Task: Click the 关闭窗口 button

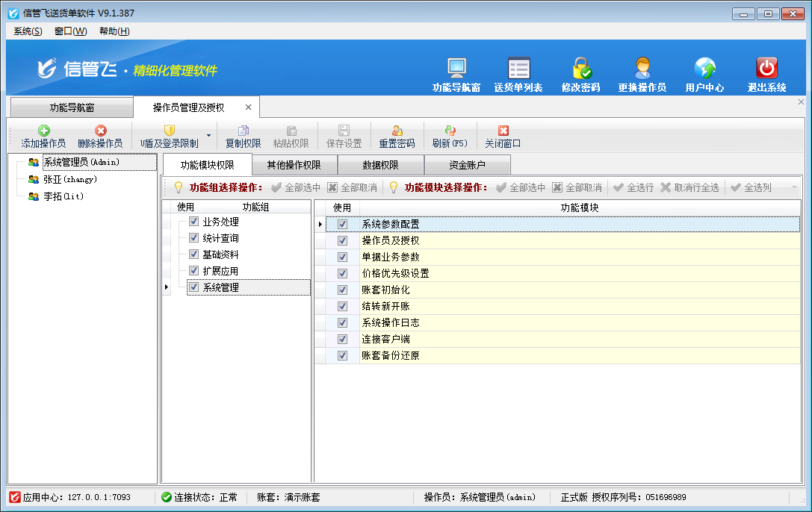Action: pyautogui.click(x=503, y=137)
